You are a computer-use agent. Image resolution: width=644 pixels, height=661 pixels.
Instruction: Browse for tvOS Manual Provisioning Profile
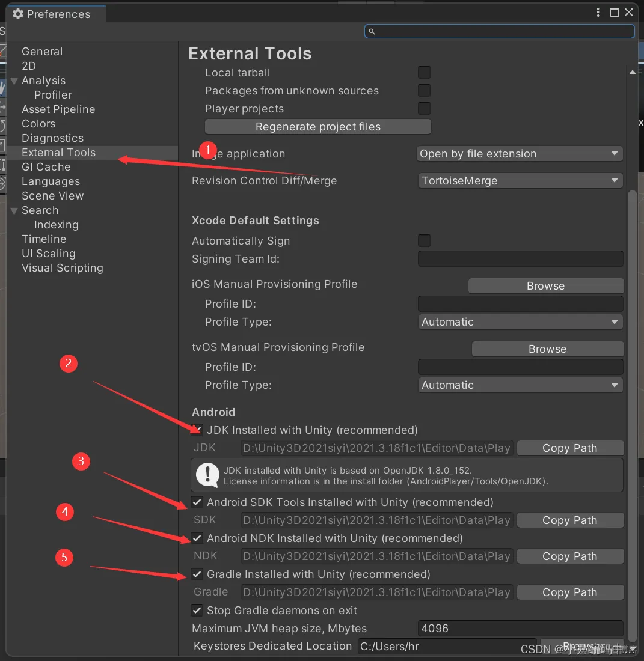547,349
